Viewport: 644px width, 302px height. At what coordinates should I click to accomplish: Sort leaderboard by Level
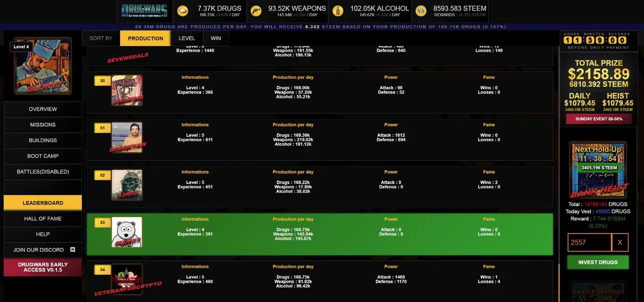[187, 38]
